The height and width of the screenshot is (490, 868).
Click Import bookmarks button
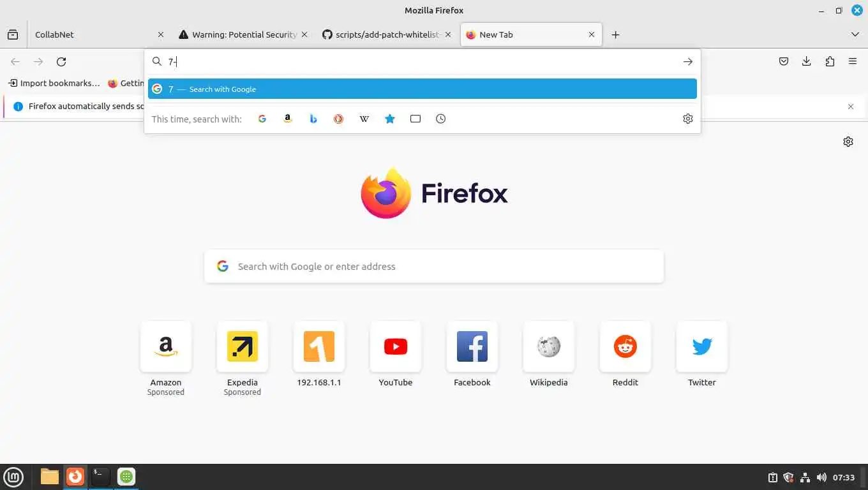[54, 83]
